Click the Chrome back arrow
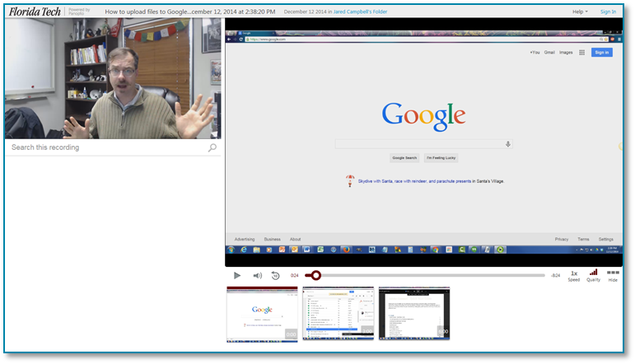 pyautogui.click(x=229, y=40)
